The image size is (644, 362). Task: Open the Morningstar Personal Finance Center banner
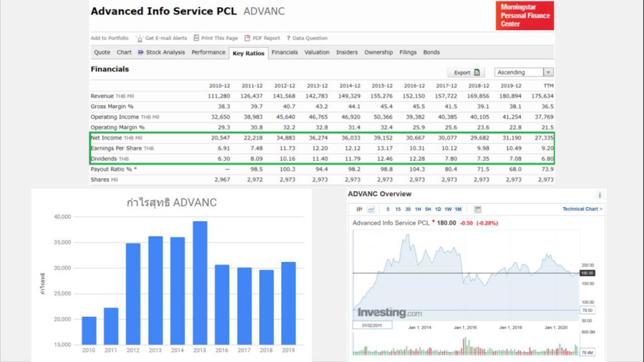point(525,16)
